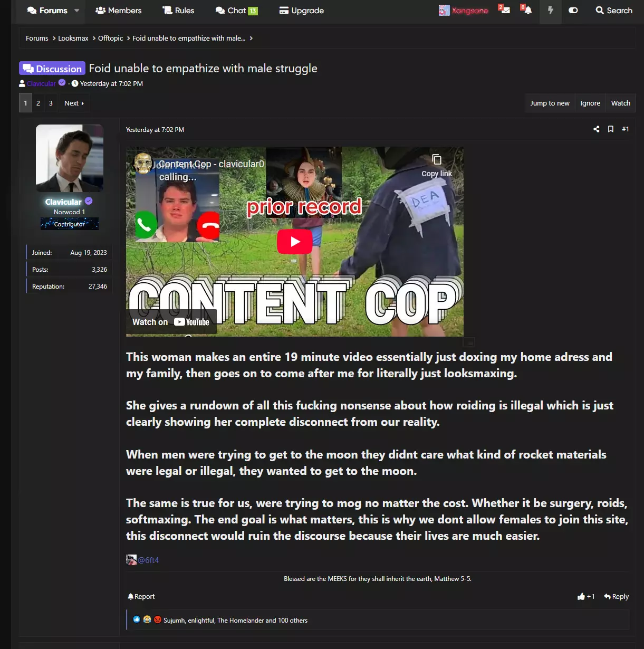Open the Upgrade page
Image resolution: width=644 pixels, height=649 pixels.
(301, 11)
